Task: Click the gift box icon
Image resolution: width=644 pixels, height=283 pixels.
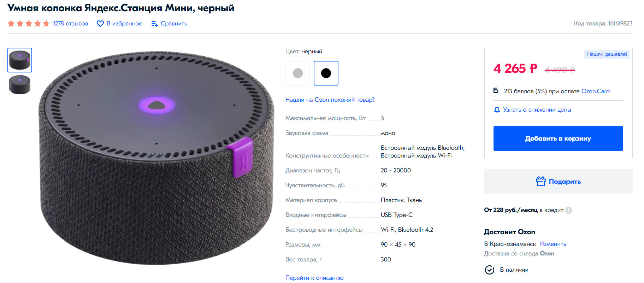Action: [x=540, y=181]
